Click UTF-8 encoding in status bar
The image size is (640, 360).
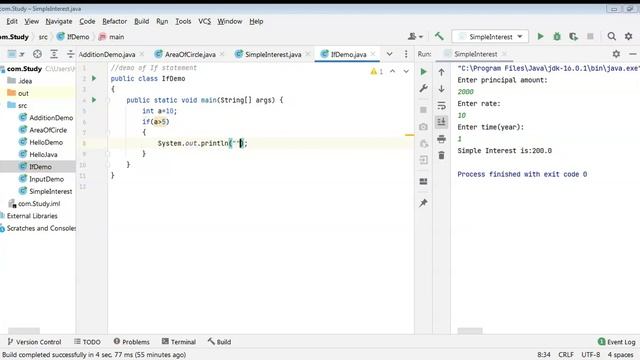click(x=591, y=355)
